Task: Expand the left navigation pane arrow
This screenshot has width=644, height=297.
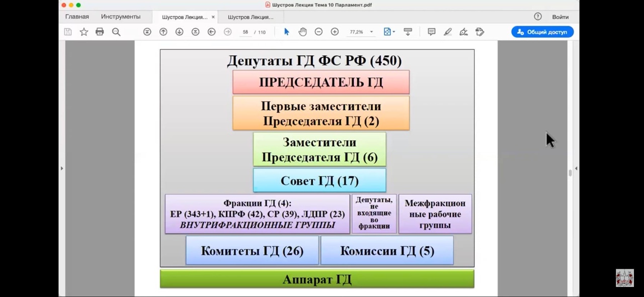Action: (x=62, y=168)
